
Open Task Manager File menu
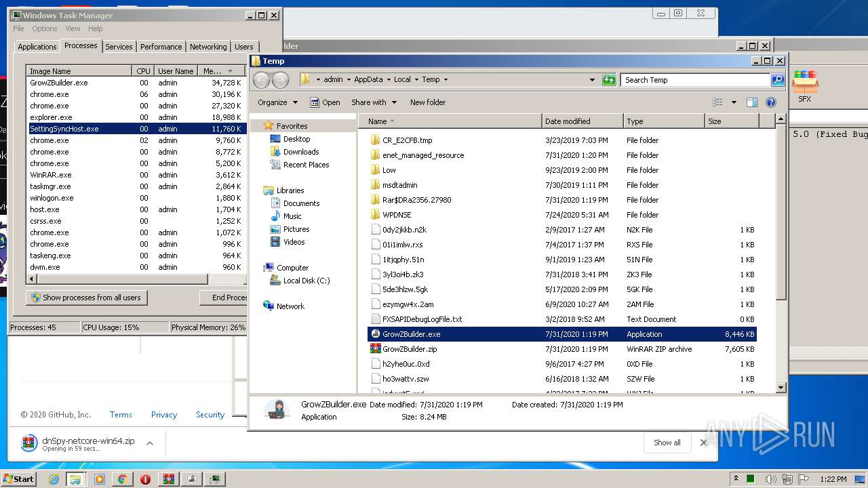coord(18,28)
